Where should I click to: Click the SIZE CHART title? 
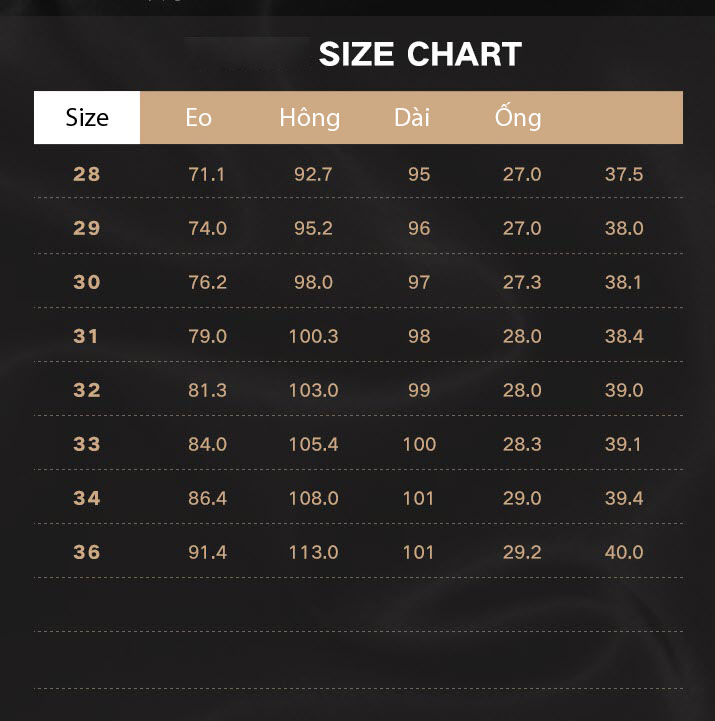point(420,54)
